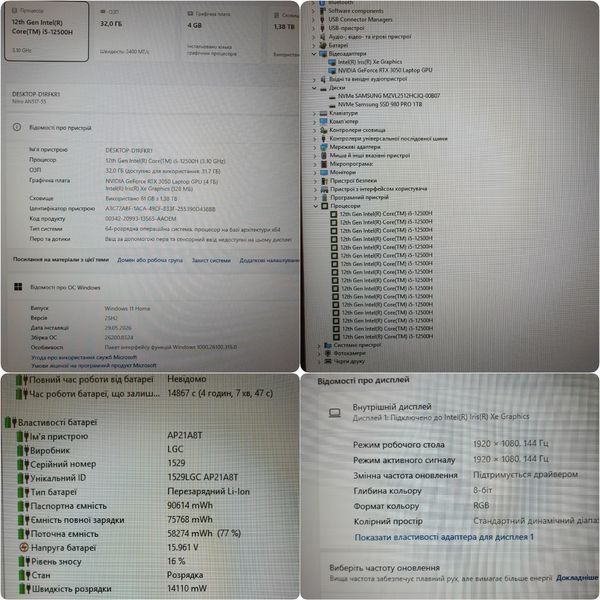Click the Монітори monitor icon
The height and width of the screenshot is (600, 600).
click(x=324, y=173)
